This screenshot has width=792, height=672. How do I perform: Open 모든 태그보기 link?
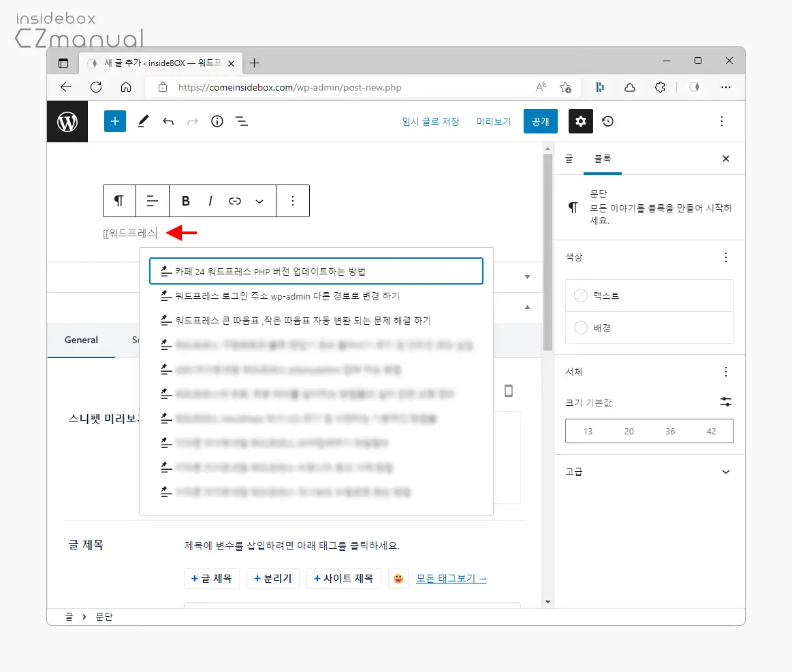pos(451,579)
